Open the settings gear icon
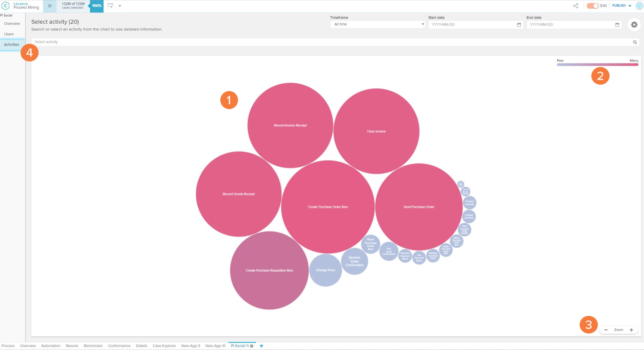644x350 pixels. (x=634, y=24)
